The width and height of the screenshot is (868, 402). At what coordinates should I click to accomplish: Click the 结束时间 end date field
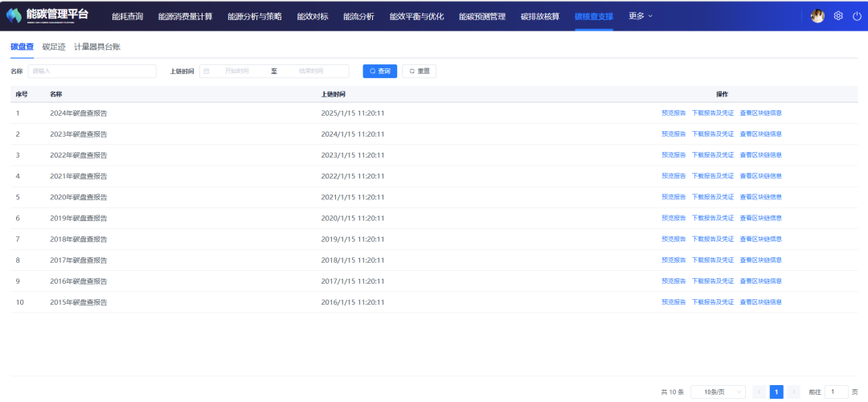point(311,72)
